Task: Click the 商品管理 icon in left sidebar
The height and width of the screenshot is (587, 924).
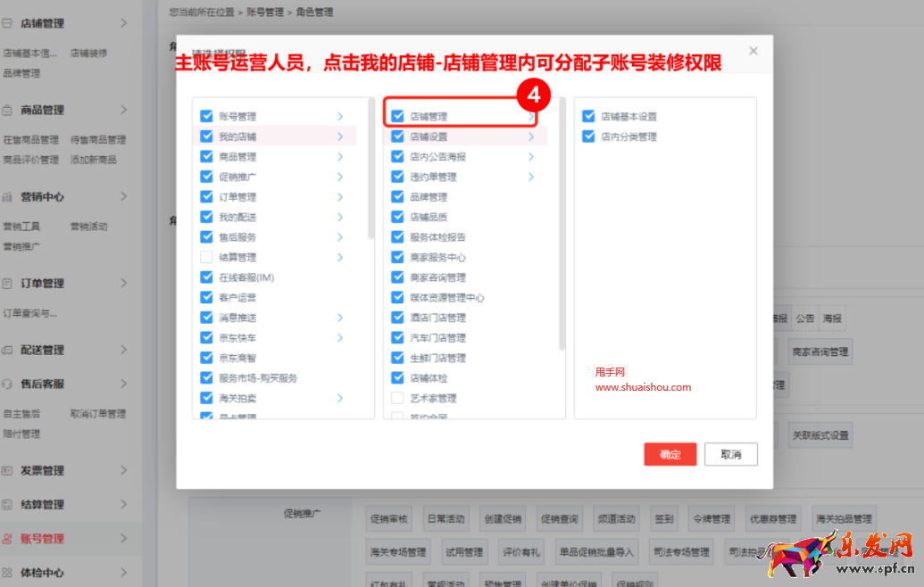Action: [8, 110]
